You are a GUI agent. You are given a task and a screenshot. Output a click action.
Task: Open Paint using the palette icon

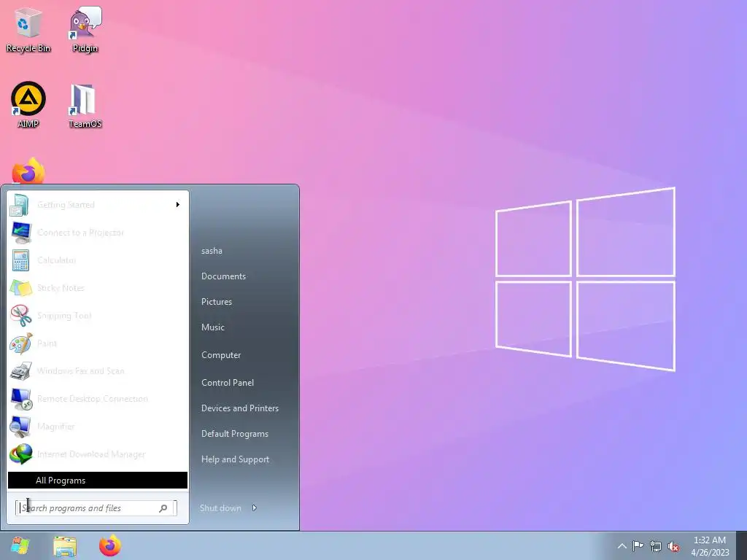[20, 343]
